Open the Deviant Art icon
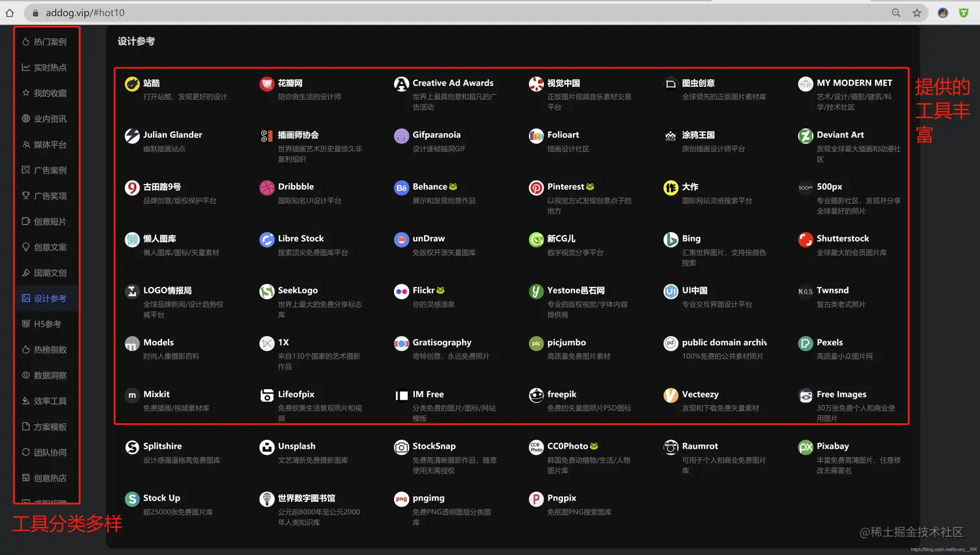This screenshot has height=555, width=980. [x=806, y=135]
